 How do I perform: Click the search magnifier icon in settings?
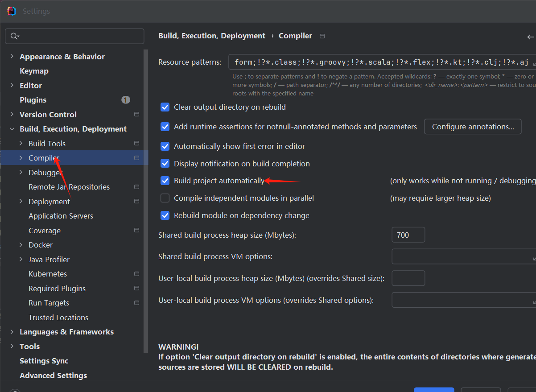[x=14, y=36]
